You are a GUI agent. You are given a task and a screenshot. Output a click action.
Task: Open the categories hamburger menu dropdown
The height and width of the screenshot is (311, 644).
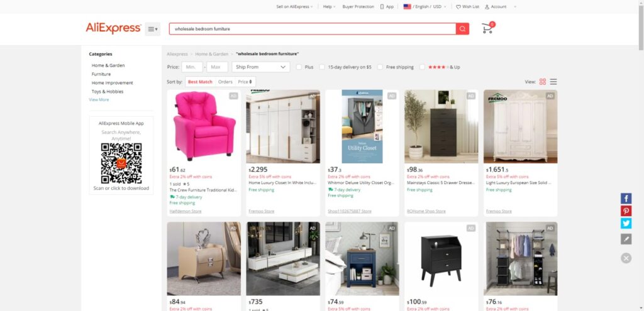tap(152, 29)
